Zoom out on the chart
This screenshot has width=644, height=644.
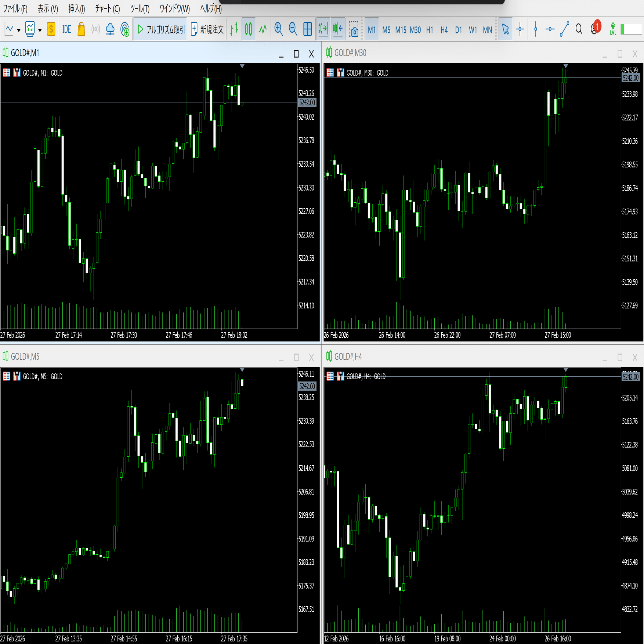(x=293, y=29)
